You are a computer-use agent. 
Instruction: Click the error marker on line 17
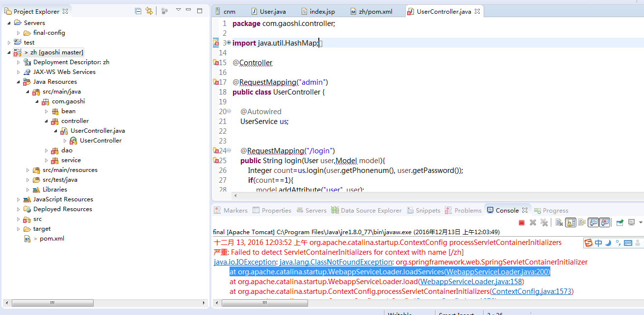pos(216,82)
